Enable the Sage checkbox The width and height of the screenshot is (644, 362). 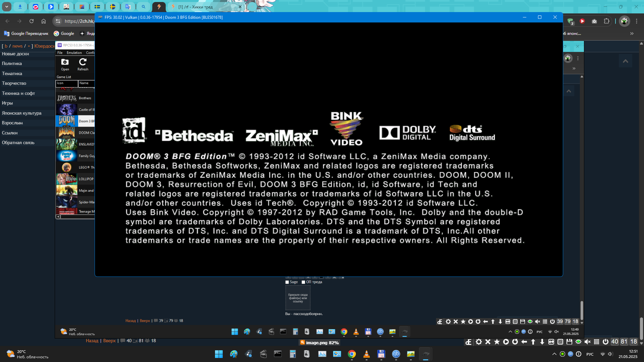(287, 282)
